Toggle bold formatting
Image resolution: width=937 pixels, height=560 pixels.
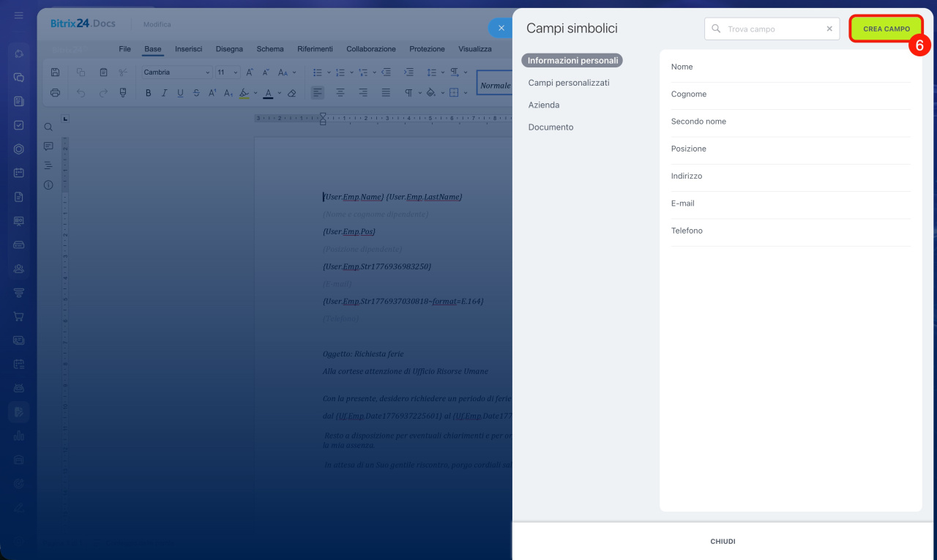point(149,93)
